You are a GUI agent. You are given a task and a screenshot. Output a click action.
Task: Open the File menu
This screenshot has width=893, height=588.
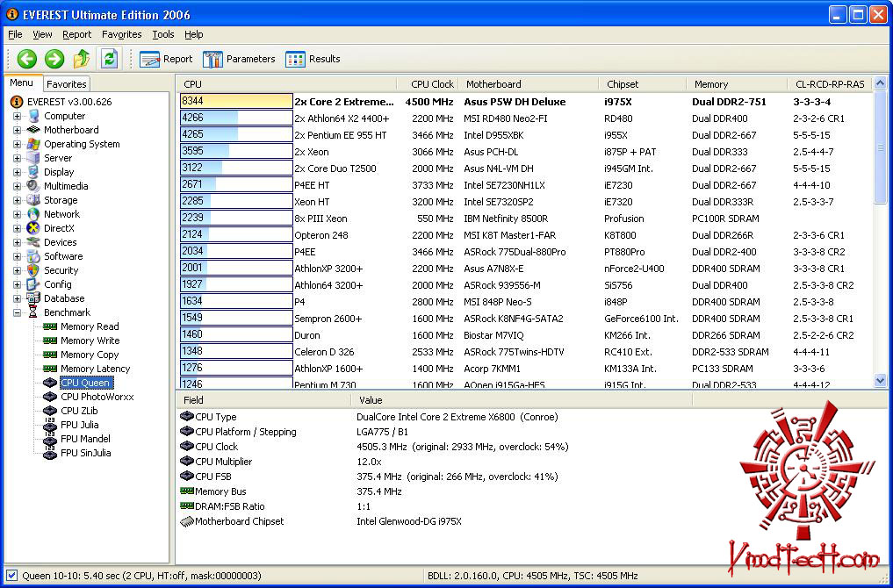[15, 35]
